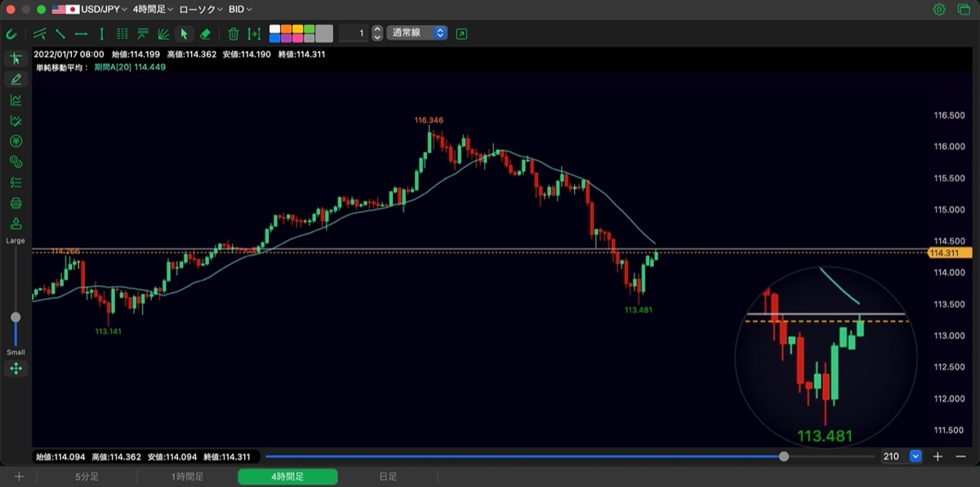Toggle the pencil drawing mode in the sidebar
Image resolution: width=980 pixels, height=487 pixels.
pyautogui.click(x=16, y=79)
